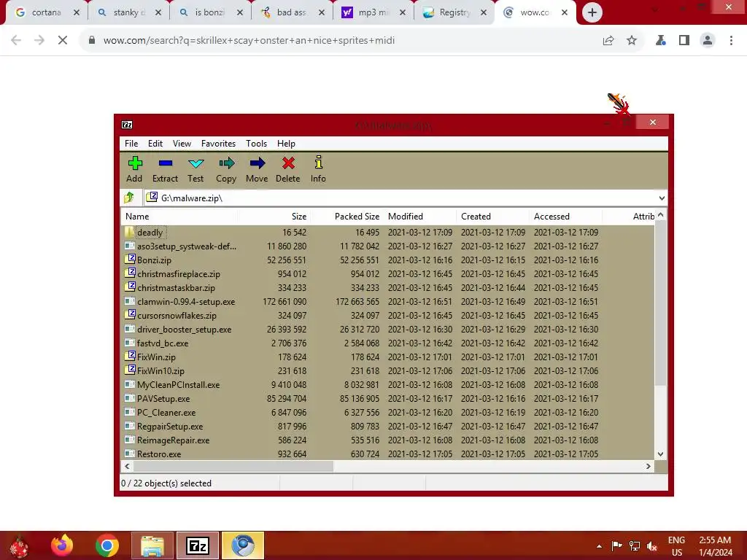Select the deadly folder icon
Viewport: 747px width, 560px height.
[x=129, y=232]
